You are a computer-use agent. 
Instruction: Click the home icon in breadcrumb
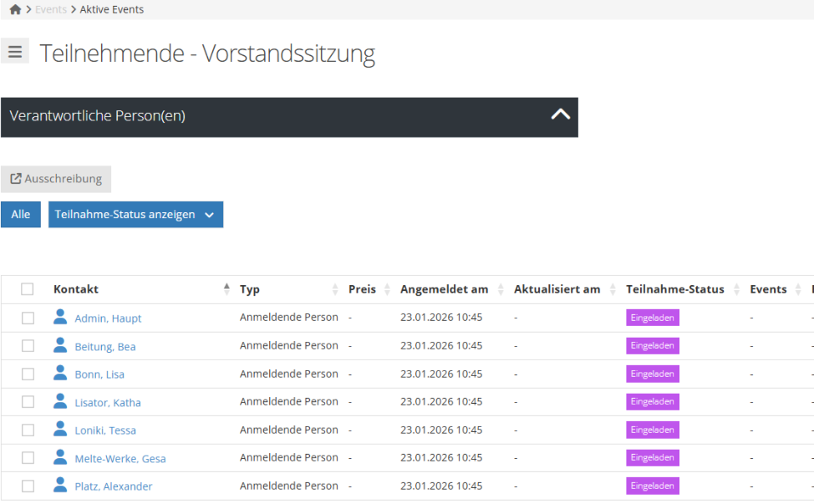(x=15, y=10)
